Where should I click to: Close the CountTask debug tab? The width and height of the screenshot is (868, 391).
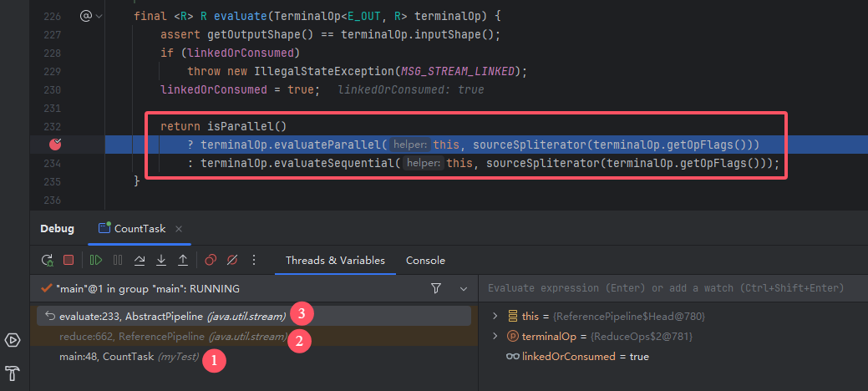coord(179,228)
